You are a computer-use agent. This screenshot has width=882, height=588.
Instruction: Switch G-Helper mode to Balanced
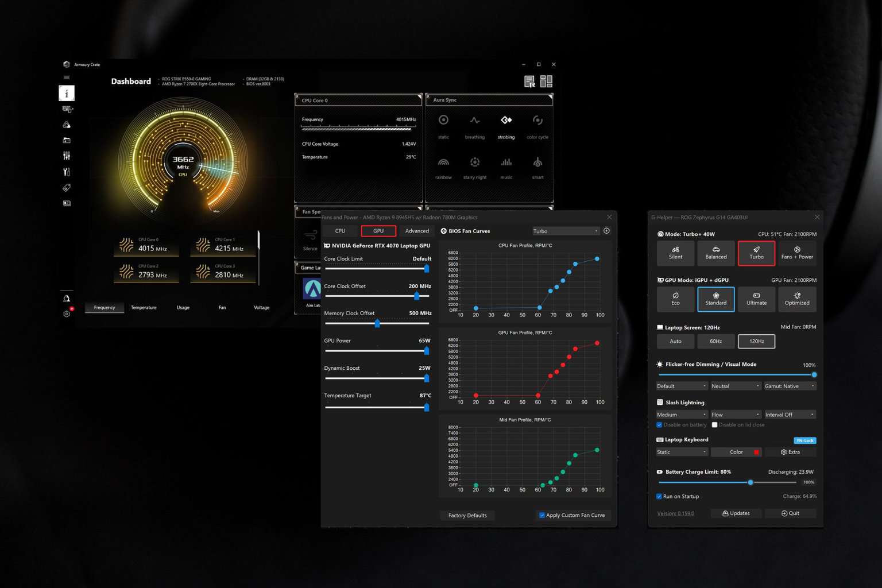[x=715, y=253]
